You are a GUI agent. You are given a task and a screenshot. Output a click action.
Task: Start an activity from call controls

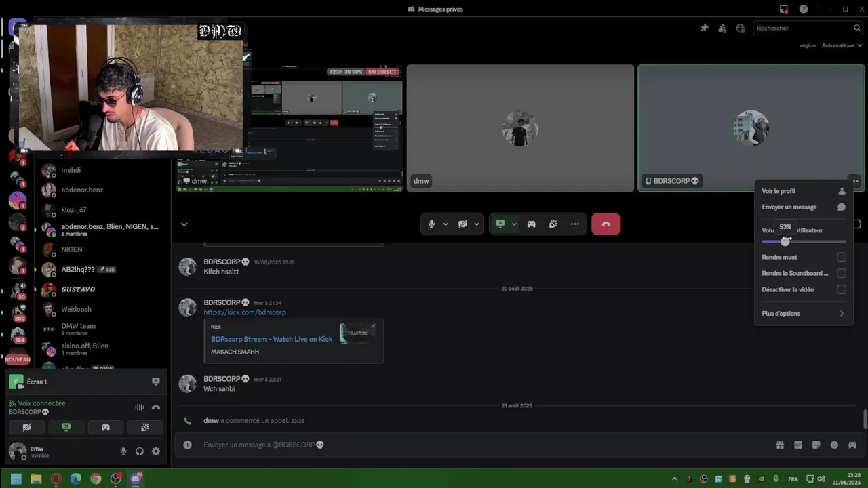(x=532, y=224)
